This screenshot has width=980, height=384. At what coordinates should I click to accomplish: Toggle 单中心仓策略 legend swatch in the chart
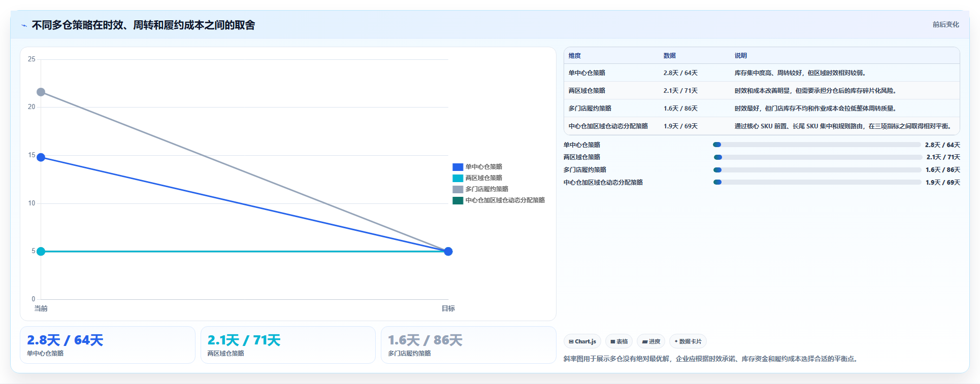[458, 167]
